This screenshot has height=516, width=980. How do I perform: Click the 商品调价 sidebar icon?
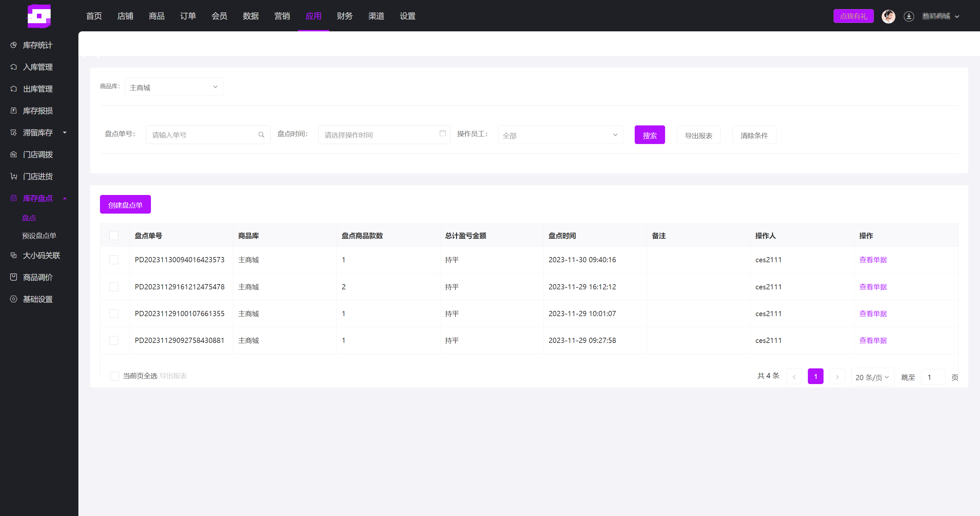(x=14, y=277)
